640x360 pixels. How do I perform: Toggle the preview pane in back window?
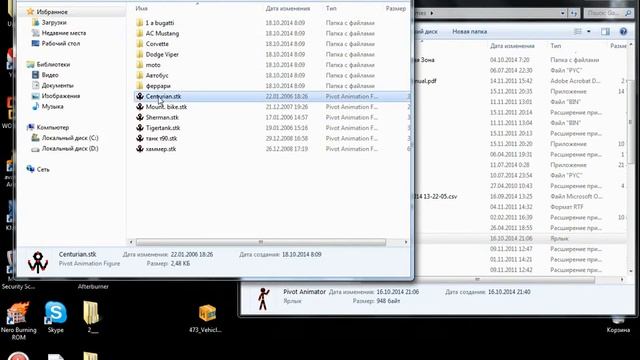pyautogui.click(x=605, y=31)
